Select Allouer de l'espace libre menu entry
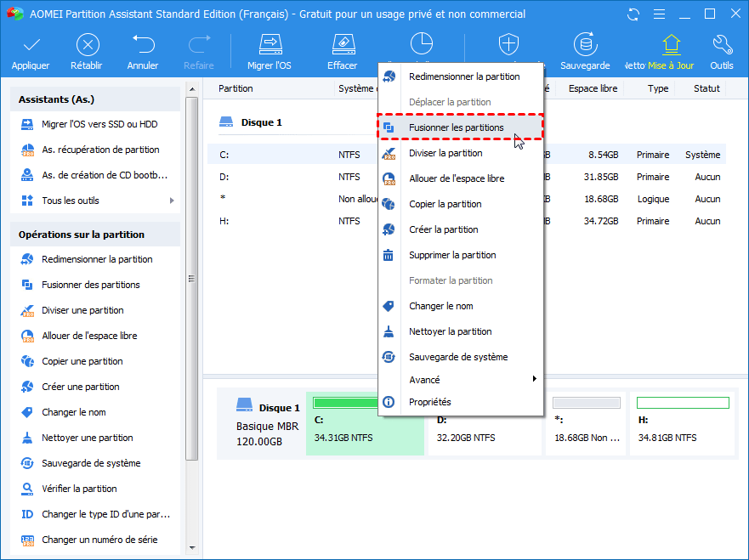The height and width of the screenshot is (560, 749). [x=461, y=178]
